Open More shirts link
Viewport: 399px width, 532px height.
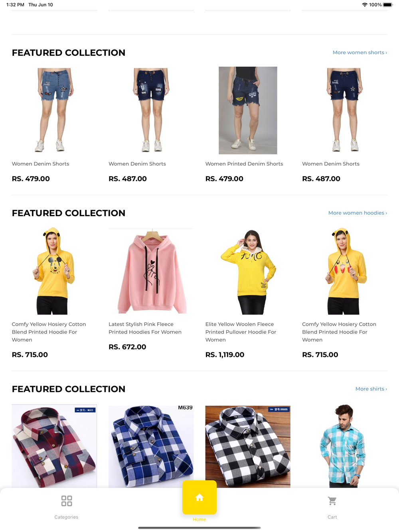click(x=371, y=389)
